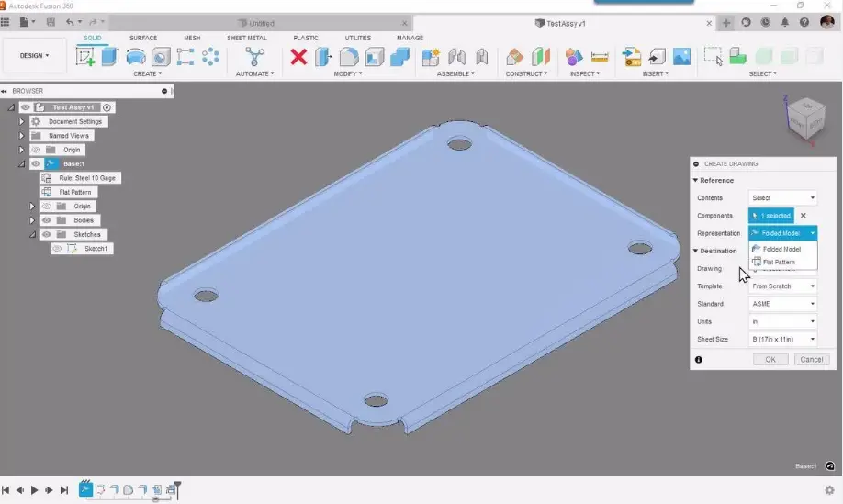Screen dimensions: 843x504
Task: Click the red Delete X icon
Action: (298, 56)
